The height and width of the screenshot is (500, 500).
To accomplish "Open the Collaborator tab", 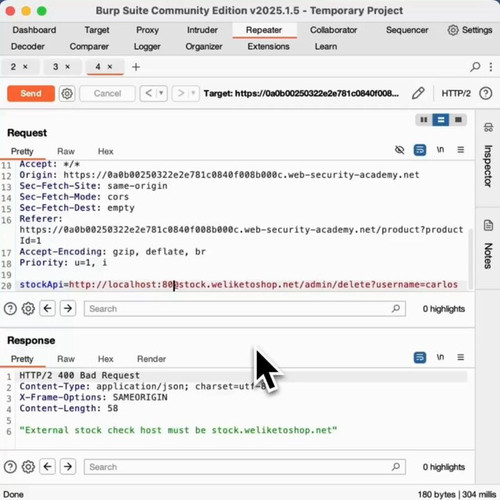I will [334, 30].
